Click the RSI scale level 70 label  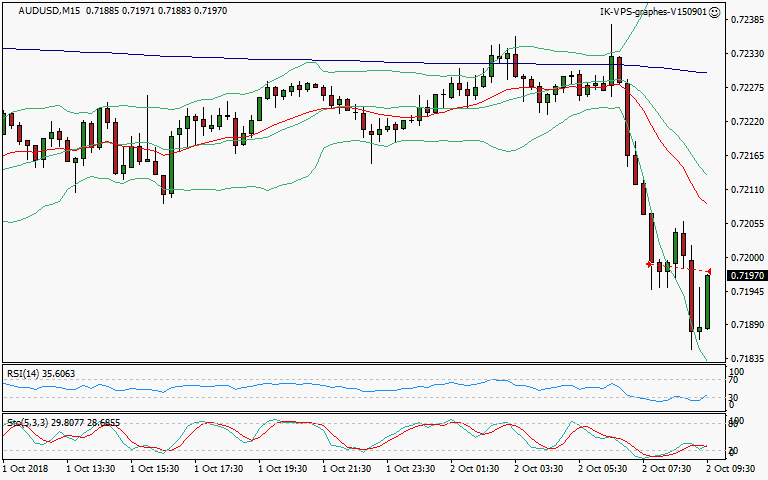[x=734, y=380]
